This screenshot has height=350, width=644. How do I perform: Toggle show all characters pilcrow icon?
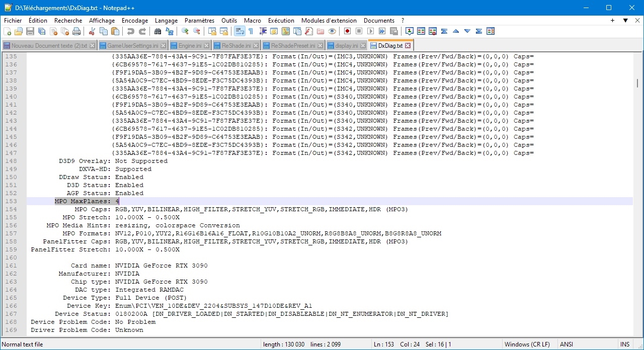pyautogui.click(x=251, y=31)
